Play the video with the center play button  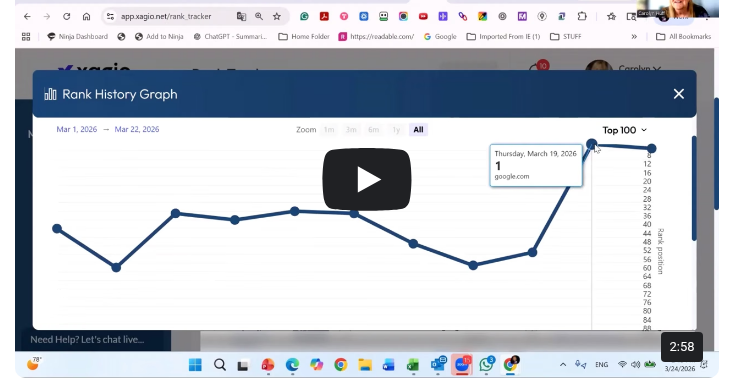pos(367,180)
